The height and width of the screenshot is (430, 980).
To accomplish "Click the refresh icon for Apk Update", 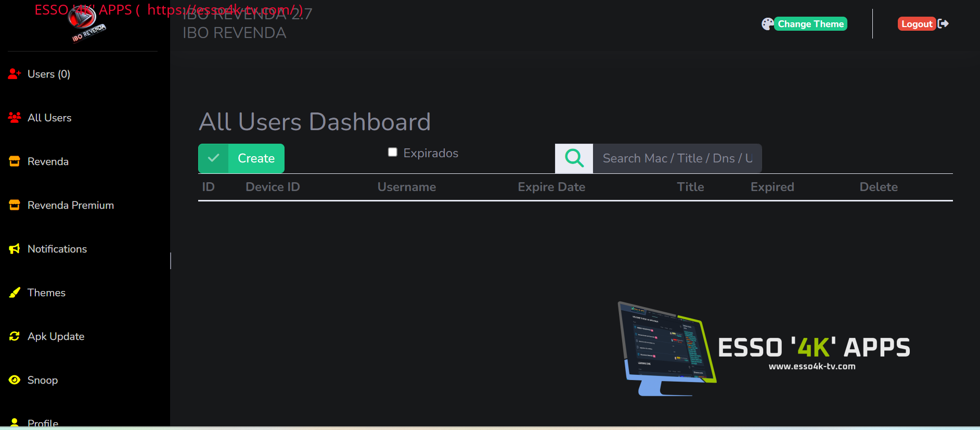I will point(15,336).
